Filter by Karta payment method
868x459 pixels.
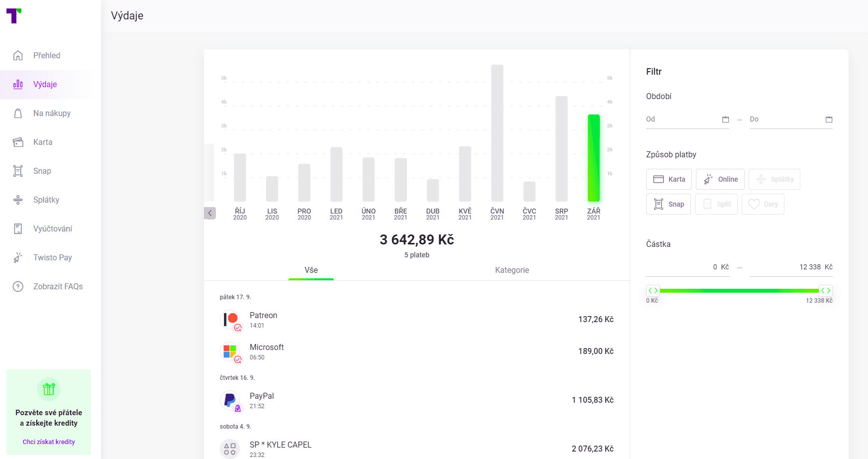[669, 179]
